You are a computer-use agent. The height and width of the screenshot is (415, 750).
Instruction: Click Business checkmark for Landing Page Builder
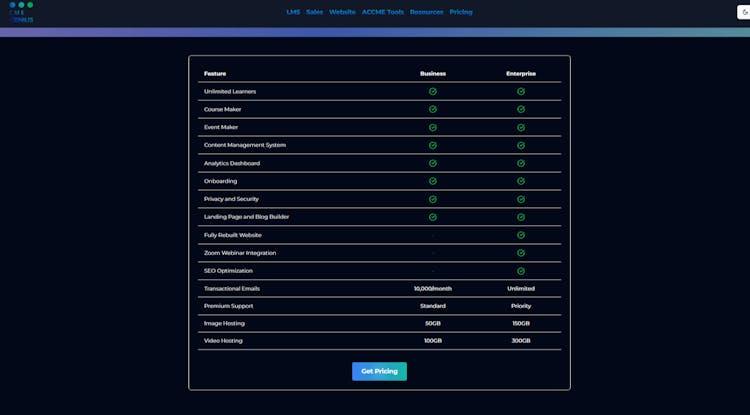pyautogui.click(x=433, y=217)
